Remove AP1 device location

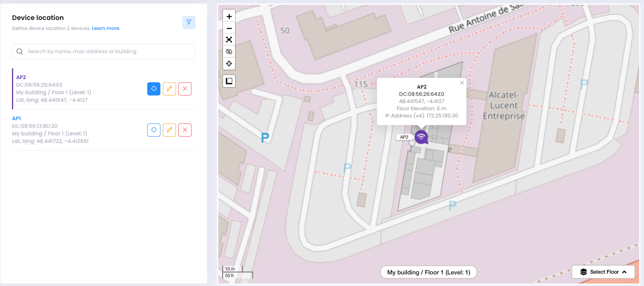[185, 130]
